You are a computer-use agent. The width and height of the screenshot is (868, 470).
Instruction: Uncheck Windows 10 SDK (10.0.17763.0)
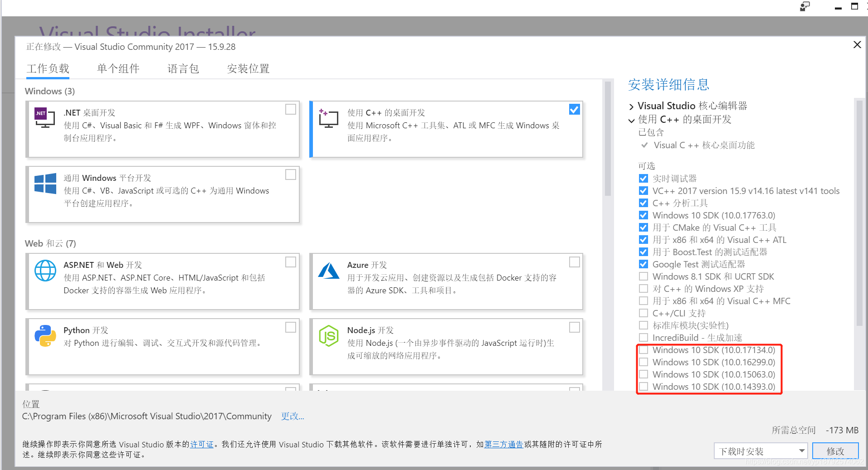tap(643, 215)
